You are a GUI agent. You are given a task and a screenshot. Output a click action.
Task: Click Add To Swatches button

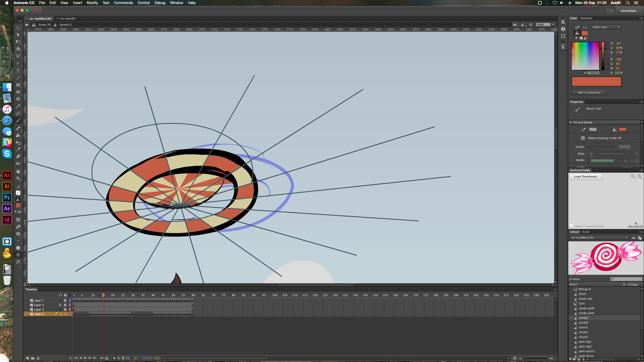click(x=589, y=93)
